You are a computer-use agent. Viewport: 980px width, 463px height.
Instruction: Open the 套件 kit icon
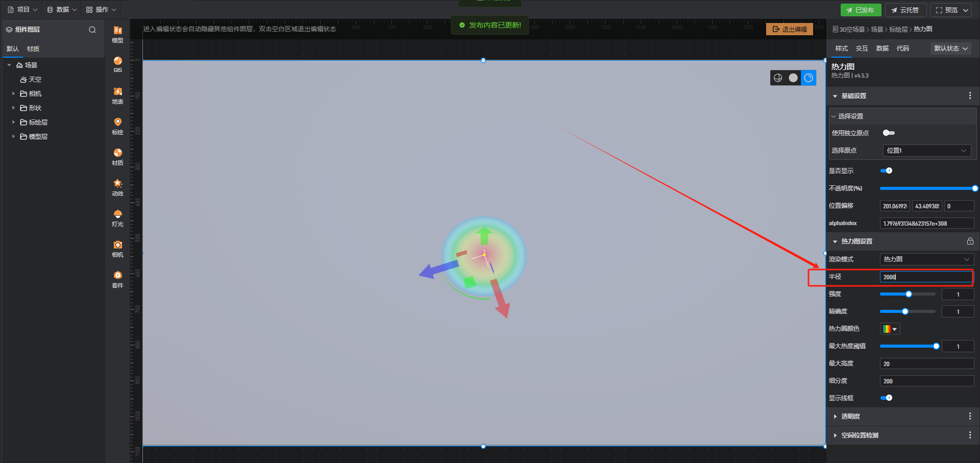117,279
